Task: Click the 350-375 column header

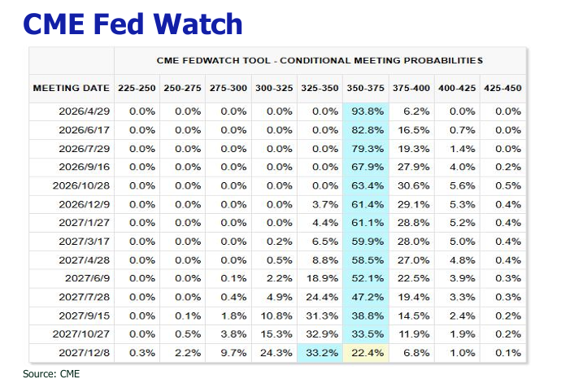Action: [367, 88]
